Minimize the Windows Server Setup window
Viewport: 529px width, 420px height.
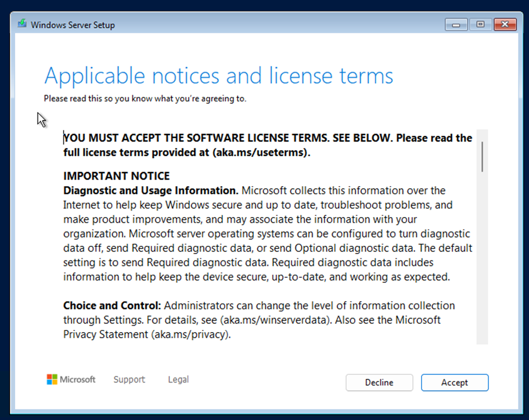[x=456, y=24]
